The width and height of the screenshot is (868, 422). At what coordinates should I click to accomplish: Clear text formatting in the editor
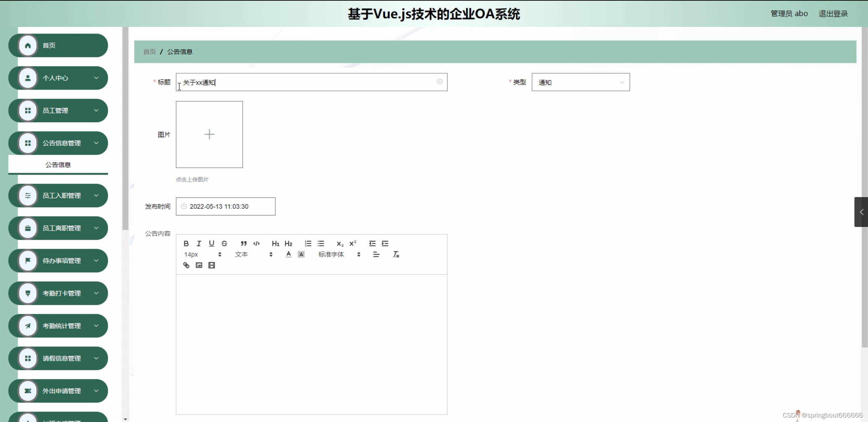pos(396,254)
